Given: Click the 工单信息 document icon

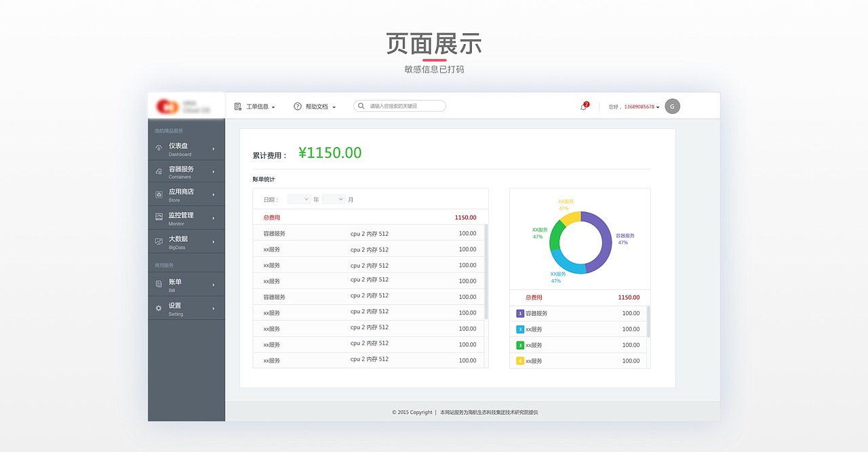Looking at the screenshot, I should (237, 106).
